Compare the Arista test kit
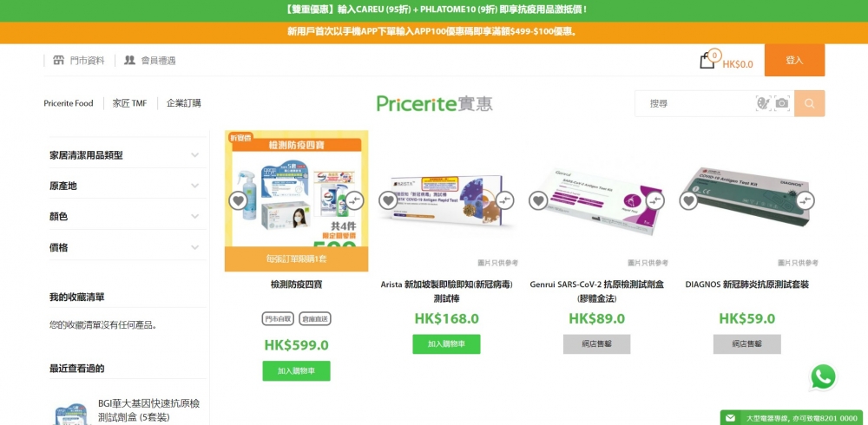Screen dimensions: 868x425 (505, 200)
